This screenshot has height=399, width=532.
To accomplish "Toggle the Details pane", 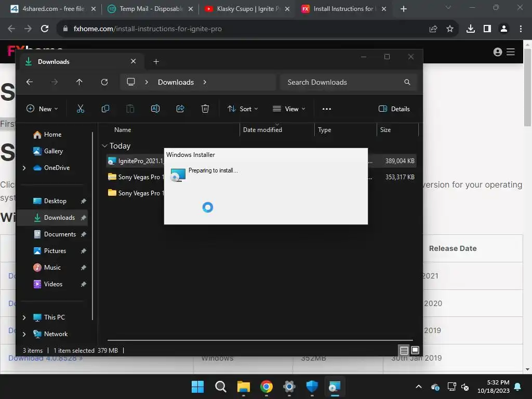I will (394, 109).
